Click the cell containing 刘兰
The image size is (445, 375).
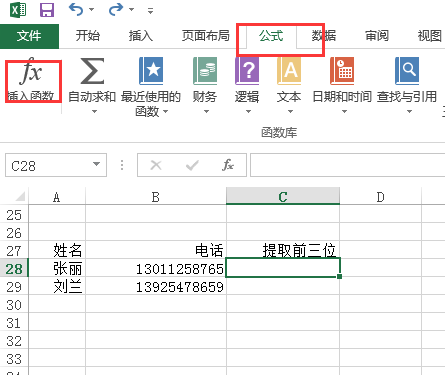(x=57, y=286)
